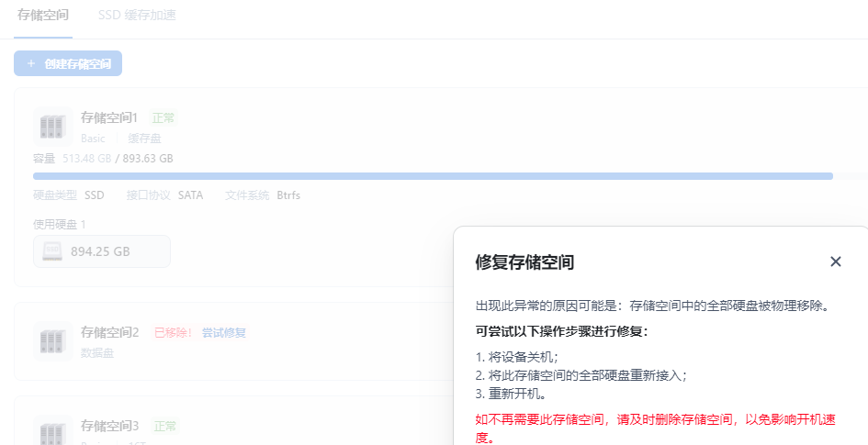Click the 使用硬盘 1 label
Image resolution: width=868 pixels, height=445 pixels.
59,225
